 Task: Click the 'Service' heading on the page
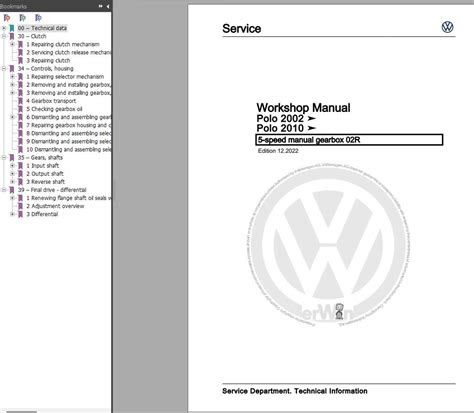[242, 29]
